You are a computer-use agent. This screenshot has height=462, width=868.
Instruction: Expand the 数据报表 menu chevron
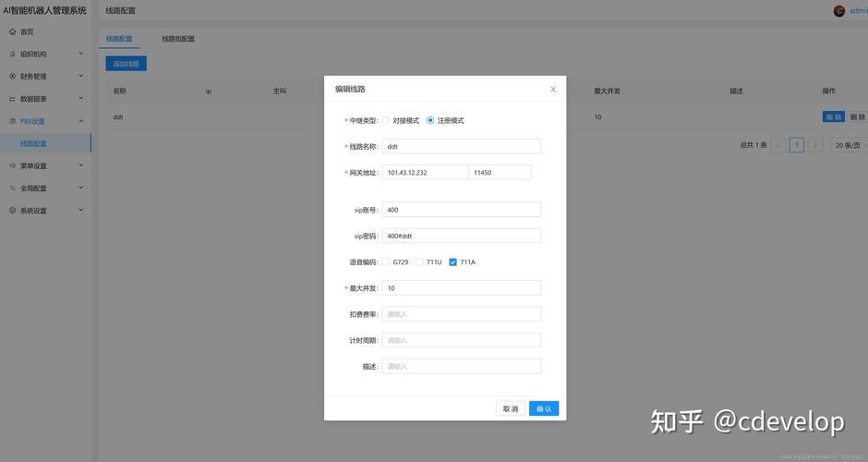point(81,99)
